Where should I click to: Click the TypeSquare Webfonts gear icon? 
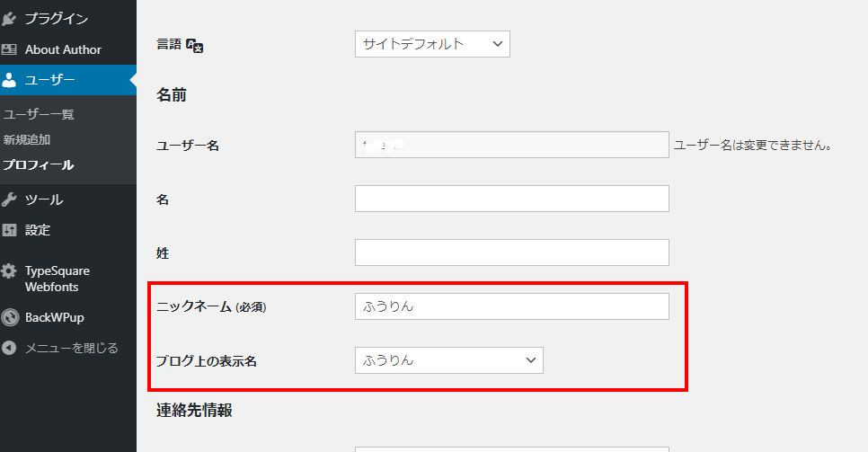(9, 270)
